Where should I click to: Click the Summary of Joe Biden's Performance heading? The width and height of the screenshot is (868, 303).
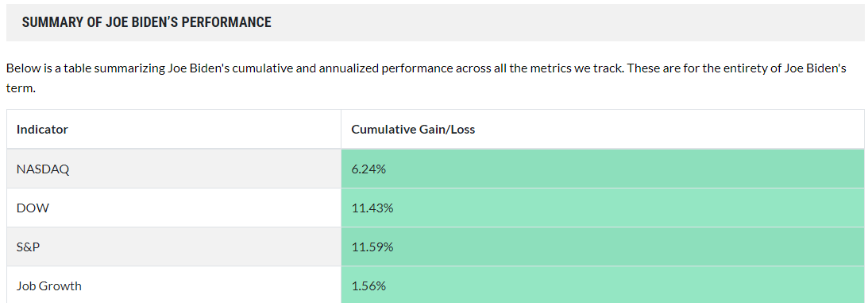[x=147, y=23]
